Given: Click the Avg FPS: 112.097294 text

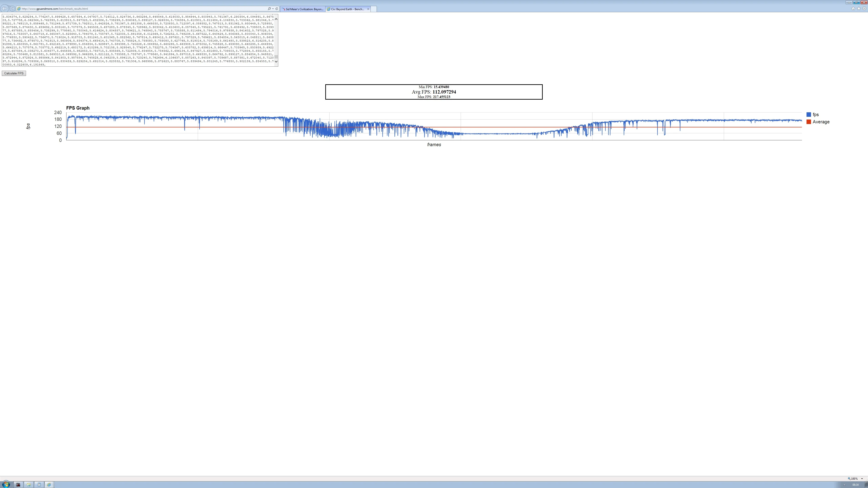Looking at the screenshot, I should [x=434, y=92].
